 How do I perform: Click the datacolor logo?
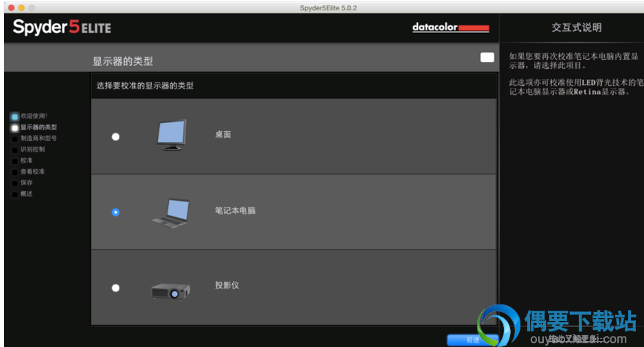(x=450, y=27)
